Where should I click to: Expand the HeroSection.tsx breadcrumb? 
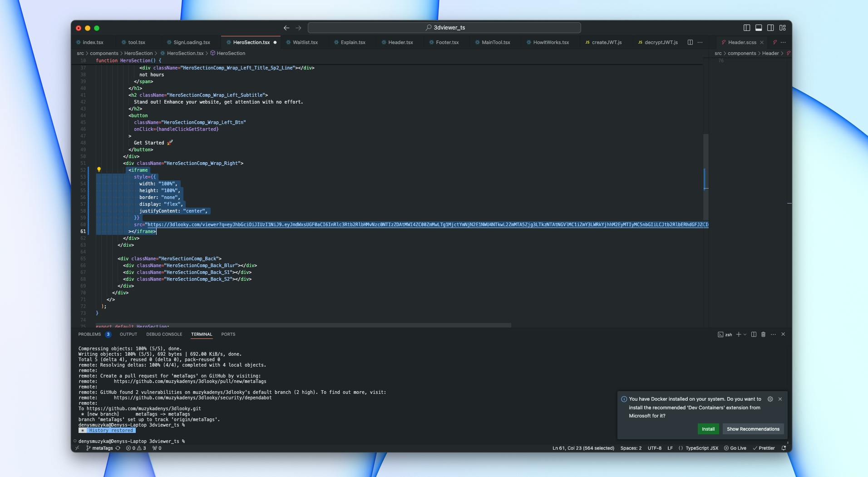[182, 53]
